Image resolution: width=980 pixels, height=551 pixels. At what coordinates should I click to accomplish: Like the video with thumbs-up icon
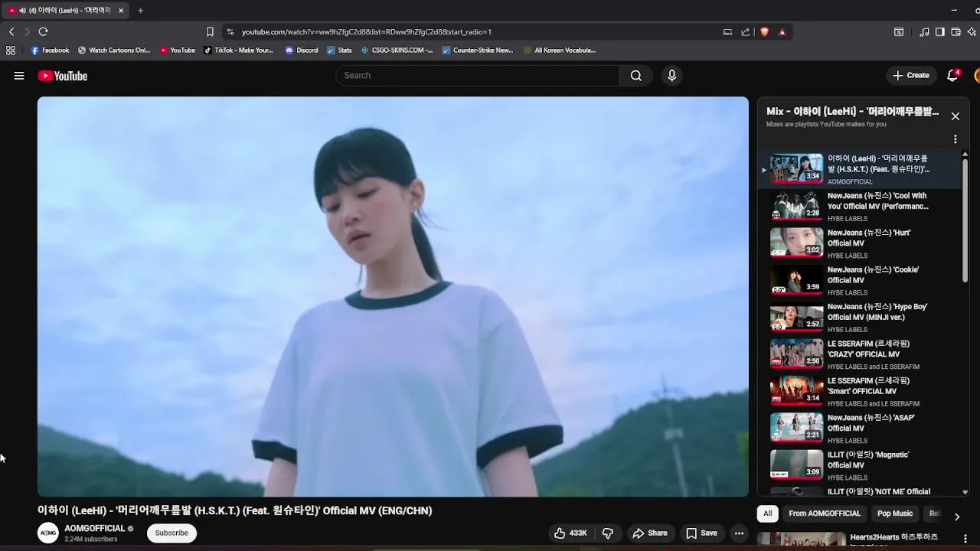570,533
